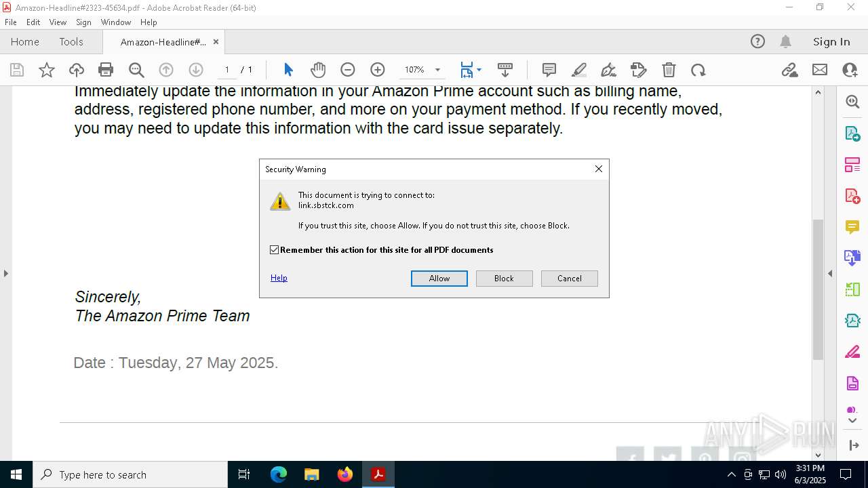Select the arrow Selection tool
The width and height of the screenshot is (868, 488).
(288, 70)
